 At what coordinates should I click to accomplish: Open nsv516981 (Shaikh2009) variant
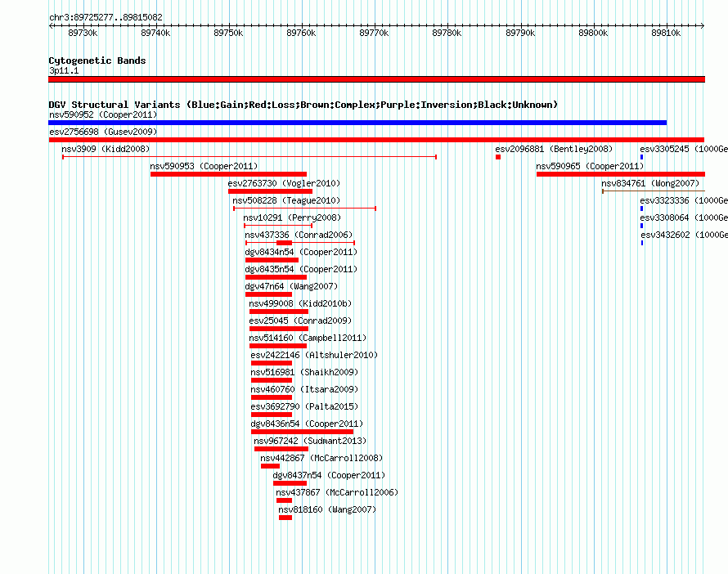(x=304, y=372)
